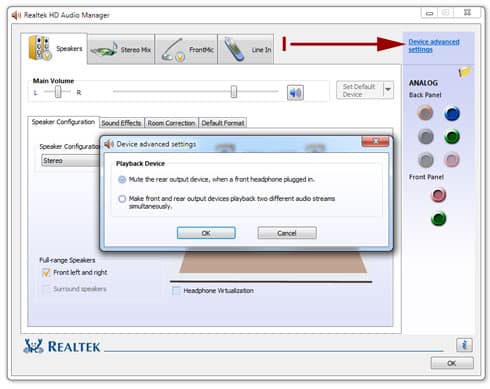Mute main volume with speaker icon
This screenshot has height=389, width=490.
point(295,93)
